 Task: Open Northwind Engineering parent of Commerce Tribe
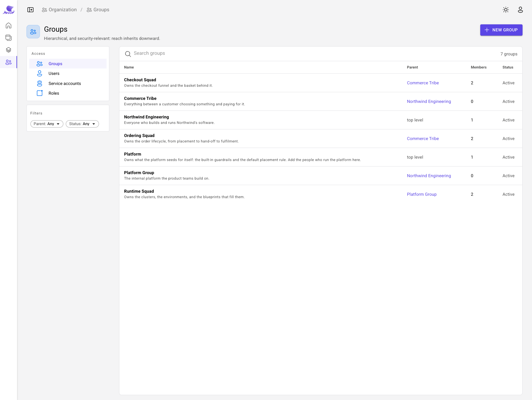coord(429,101)
